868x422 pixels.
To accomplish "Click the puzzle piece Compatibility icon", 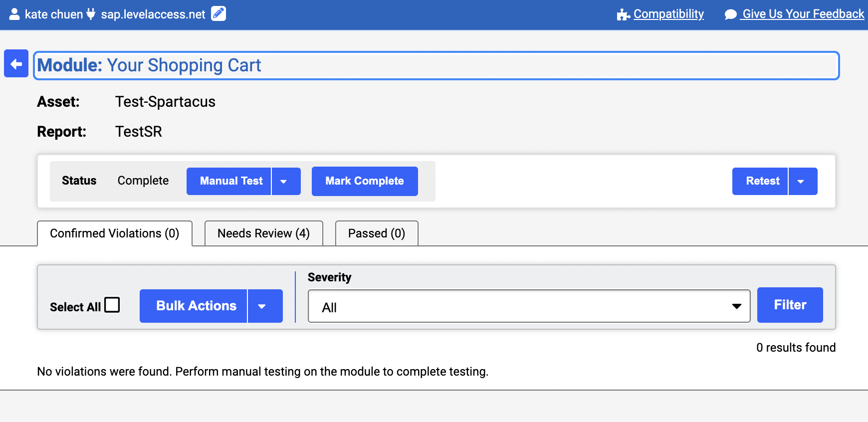I will tap(623, 14).
